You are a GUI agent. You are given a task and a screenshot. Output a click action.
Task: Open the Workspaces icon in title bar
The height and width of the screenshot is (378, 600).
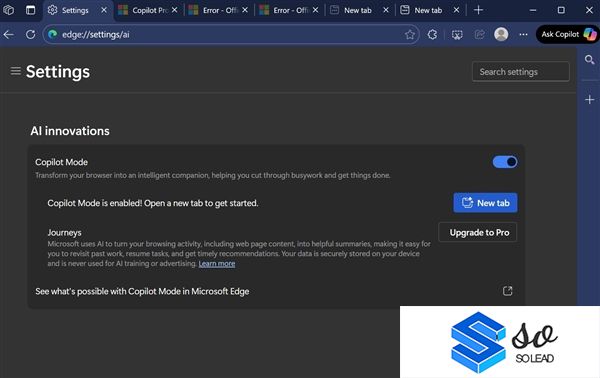pos(8,10)
